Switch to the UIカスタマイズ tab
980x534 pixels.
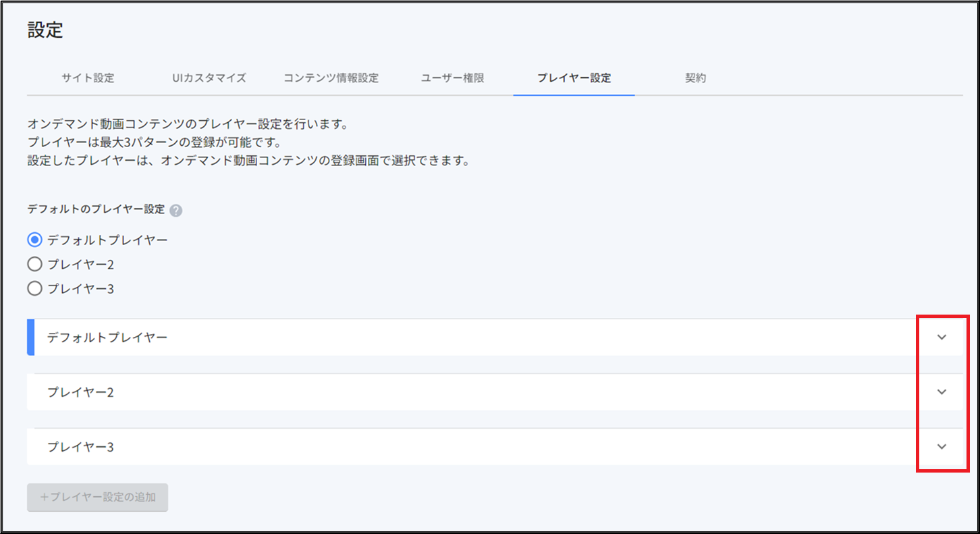(x=209, y=78)
